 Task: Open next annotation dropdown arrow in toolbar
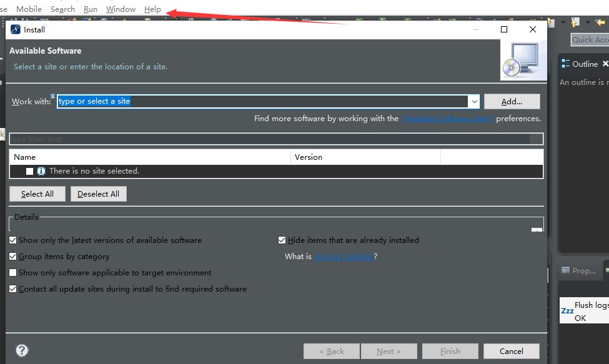pyautogui.click(x=563, y=22)
